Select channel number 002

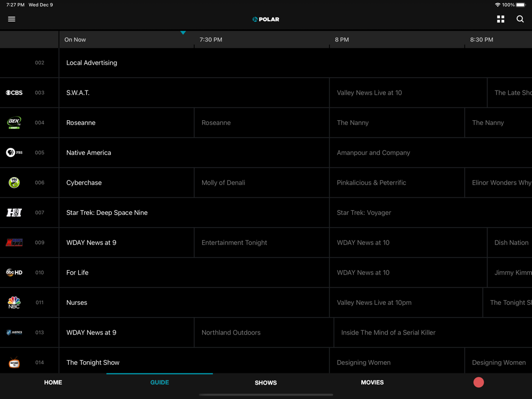click(x=39, y=63)
